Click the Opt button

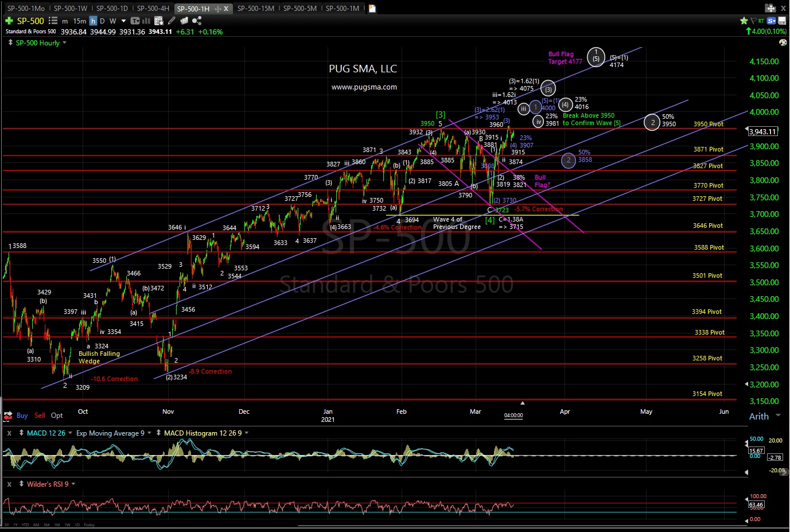(x=57, y=415)
